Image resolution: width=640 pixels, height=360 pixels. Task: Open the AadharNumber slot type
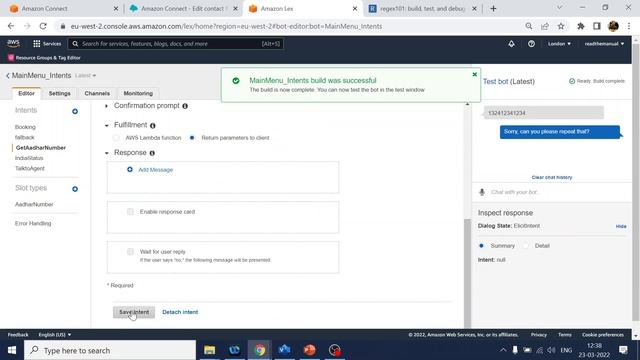coord(34,204)
